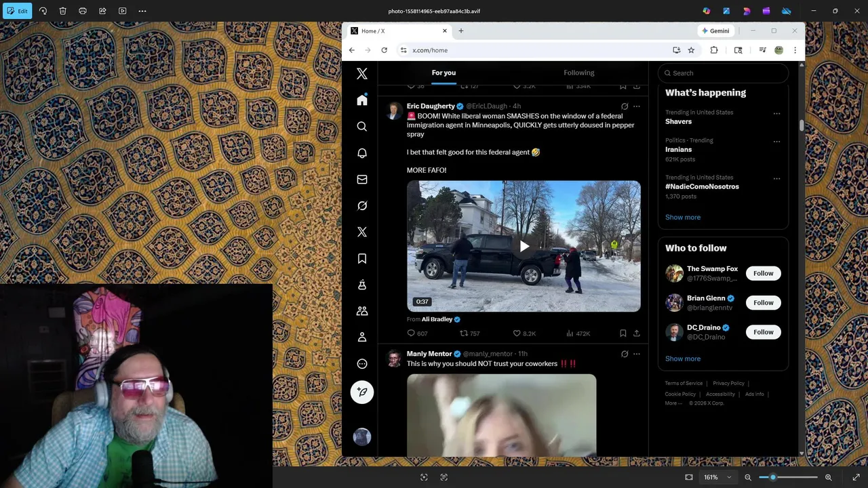Show more trending topics
The image size is (868, 488).
point(683,218)
